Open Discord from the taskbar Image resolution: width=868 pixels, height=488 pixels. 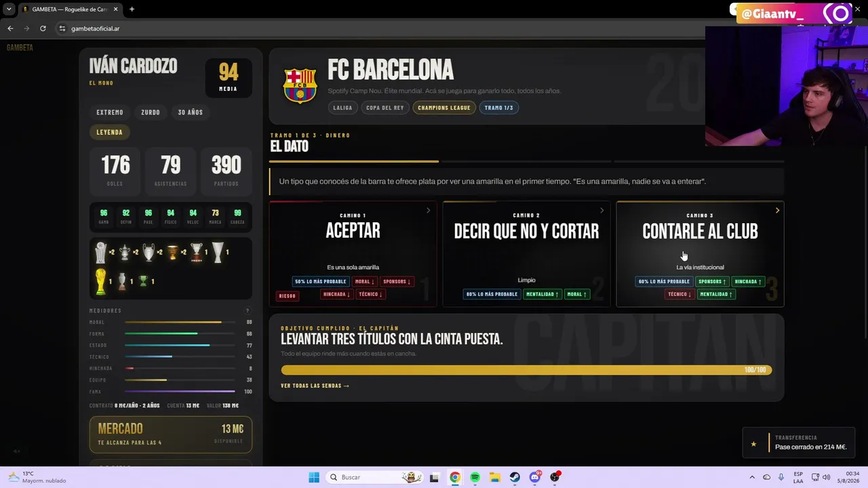pyautogui.click(x=535, y=477)
